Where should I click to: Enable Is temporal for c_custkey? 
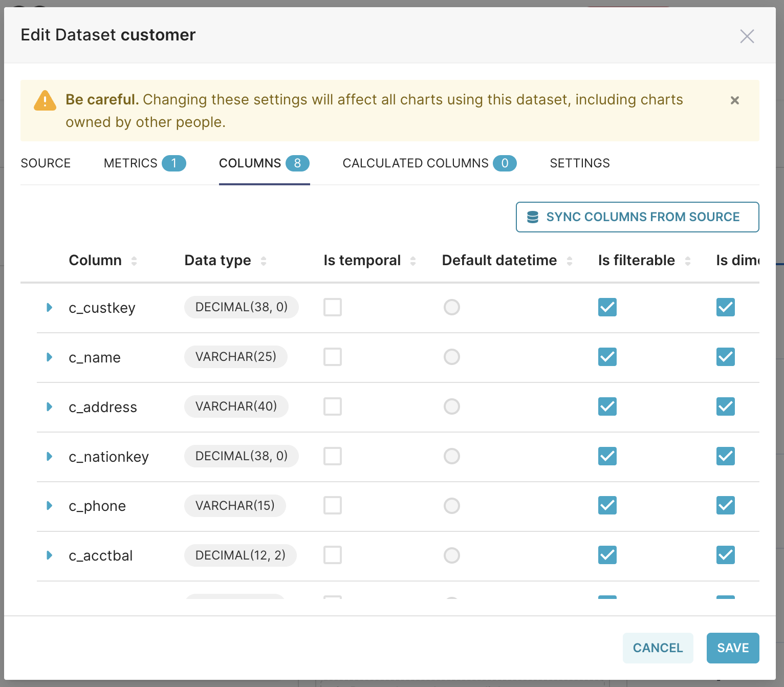(x=332, y=307)
